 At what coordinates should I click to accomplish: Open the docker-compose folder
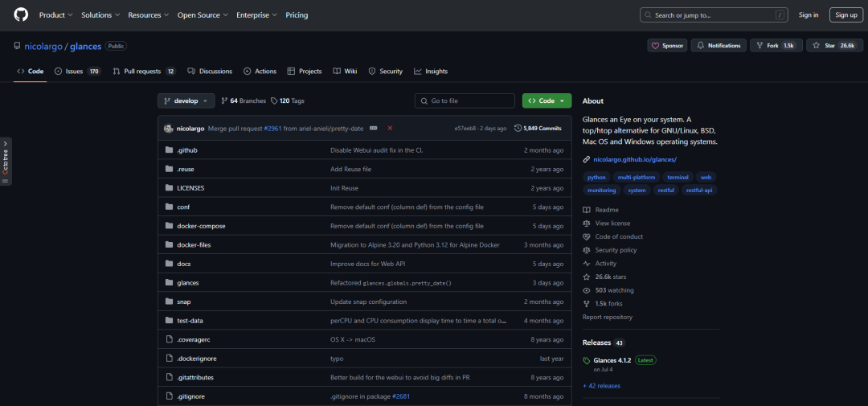coord(201,226)
